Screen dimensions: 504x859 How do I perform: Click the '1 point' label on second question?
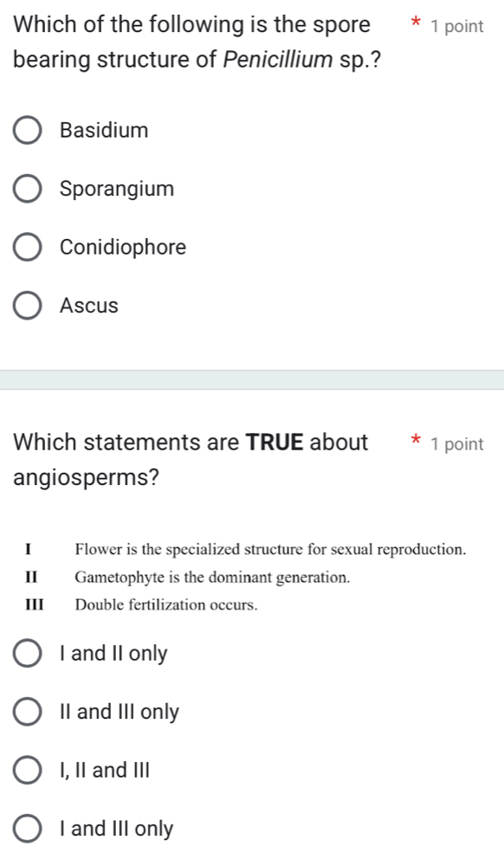pos(456,444)
